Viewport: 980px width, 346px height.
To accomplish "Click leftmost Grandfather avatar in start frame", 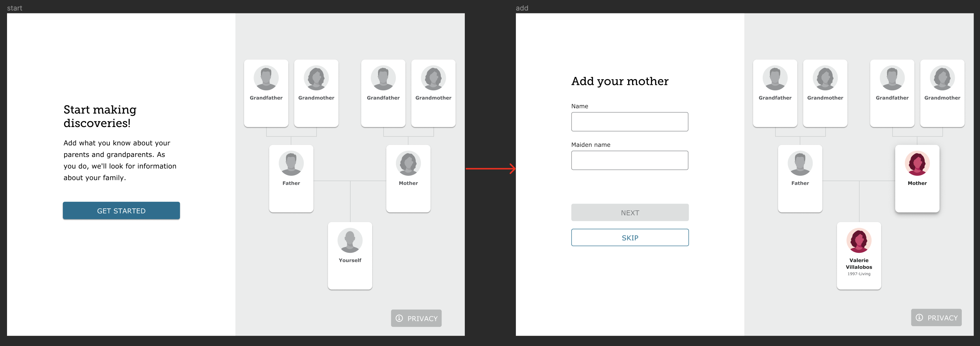I will [266, 78].
